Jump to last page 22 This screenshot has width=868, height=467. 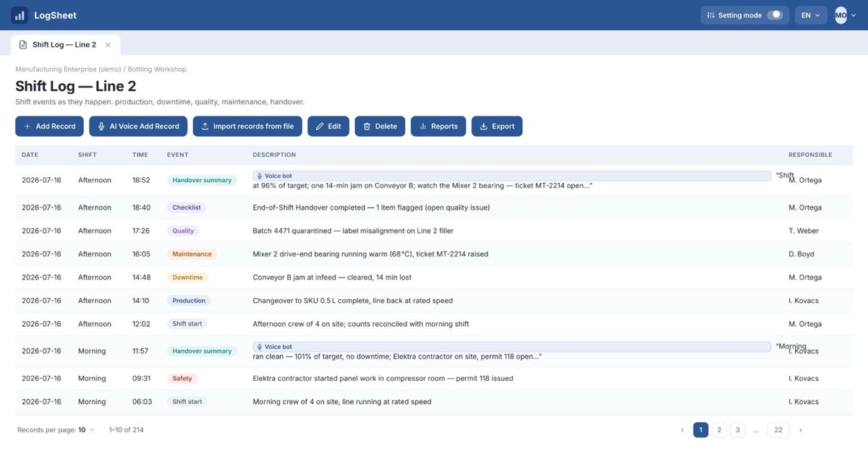[x=778, y=430]
